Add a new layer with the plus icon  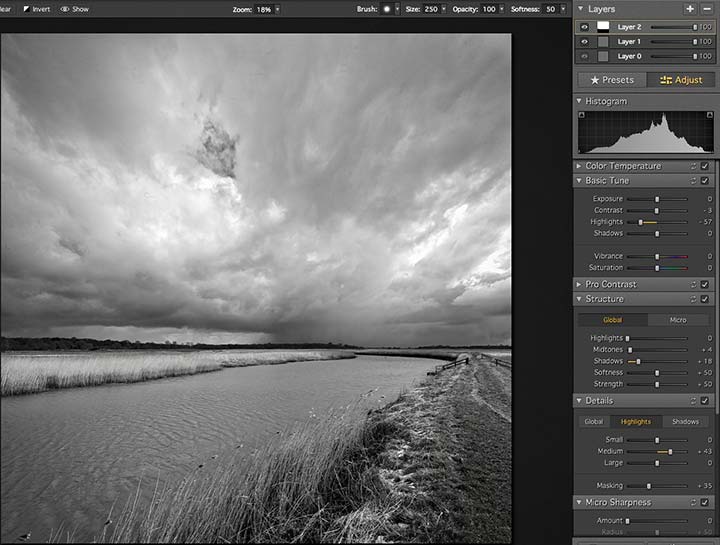pos(690,9)
